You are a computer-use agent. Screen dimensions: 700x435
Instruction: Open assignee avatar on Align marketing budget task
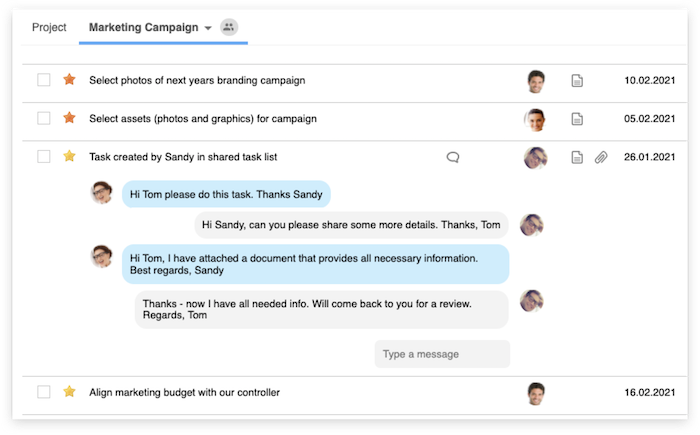[x=536, y=393]
